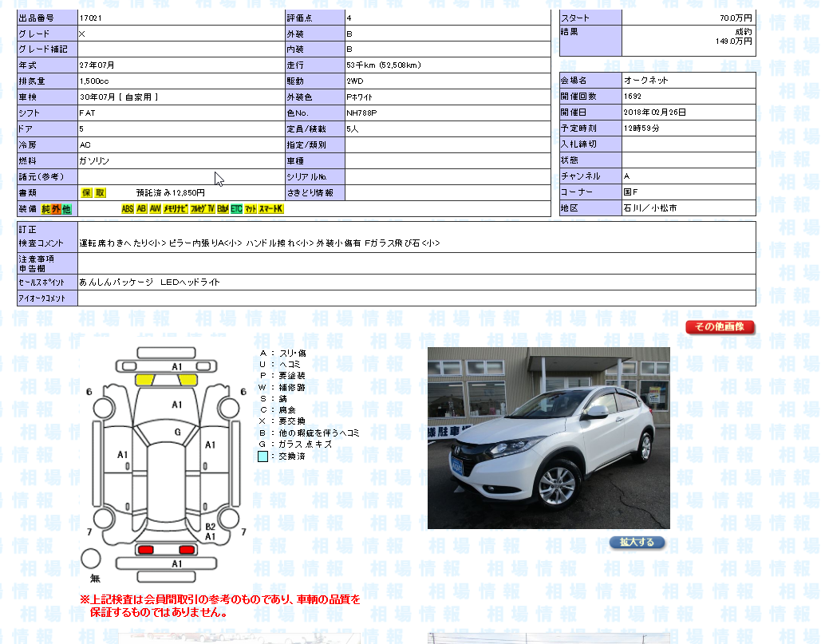
Task: Click the light blue 交換済 legend swatch
Action: tap(263, 456)
